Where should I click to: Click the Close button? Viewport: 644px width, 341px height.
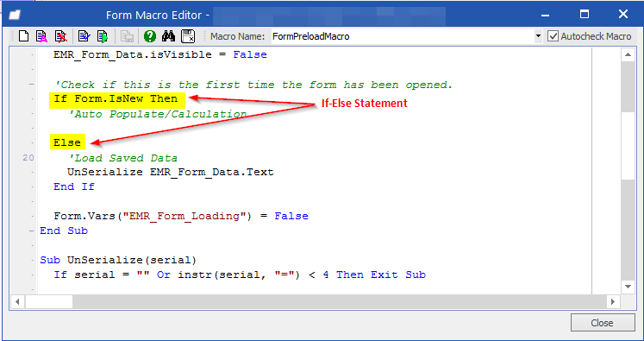[x=602, y=323]
